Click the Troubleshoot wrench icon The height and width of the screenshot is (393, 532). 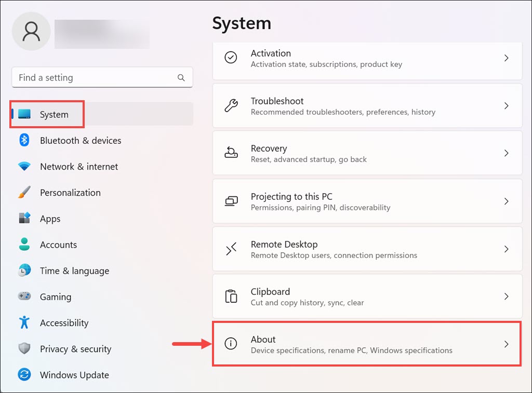pyautogui.click(x=231, y=106)
